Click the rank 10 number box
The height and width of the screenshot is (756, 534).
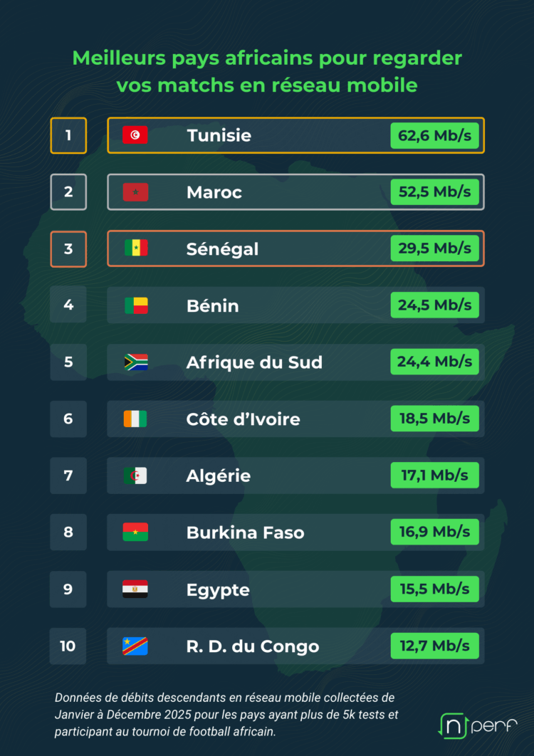click(68, 646)
